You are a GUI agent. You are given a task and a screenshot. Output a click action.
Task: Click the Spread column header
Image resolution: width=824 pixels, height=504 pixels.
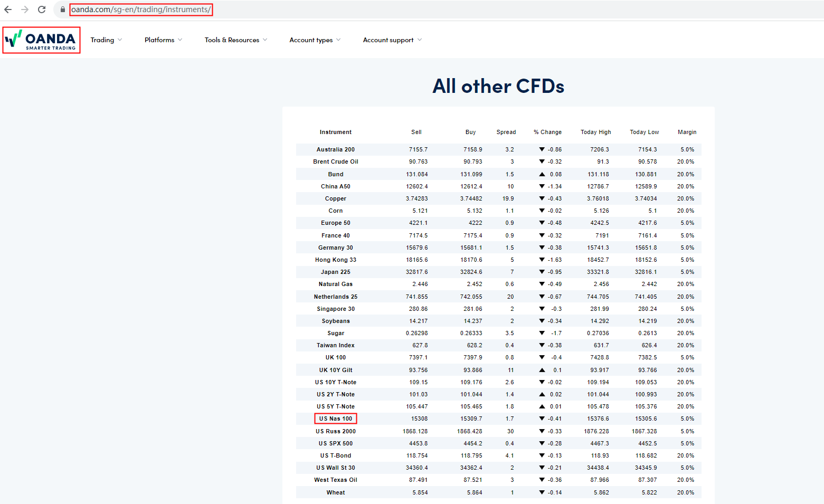(x=506, y=132)
